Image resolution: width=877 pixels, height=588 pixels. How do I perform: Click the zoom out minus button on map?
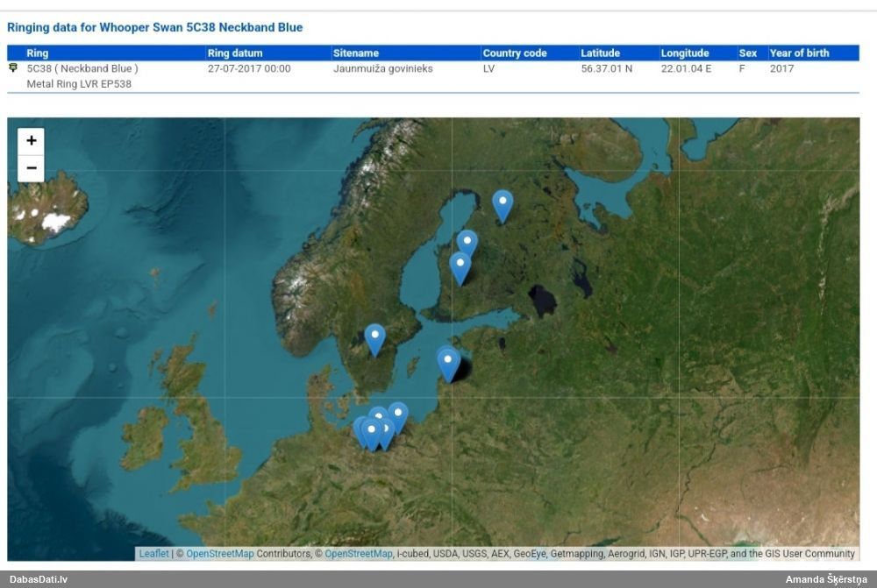[x=31, y=167]
